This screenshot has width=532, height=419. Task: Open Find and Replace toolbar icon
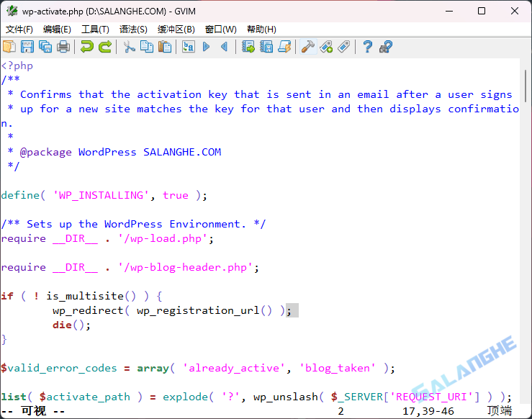(x=189, y=47)
